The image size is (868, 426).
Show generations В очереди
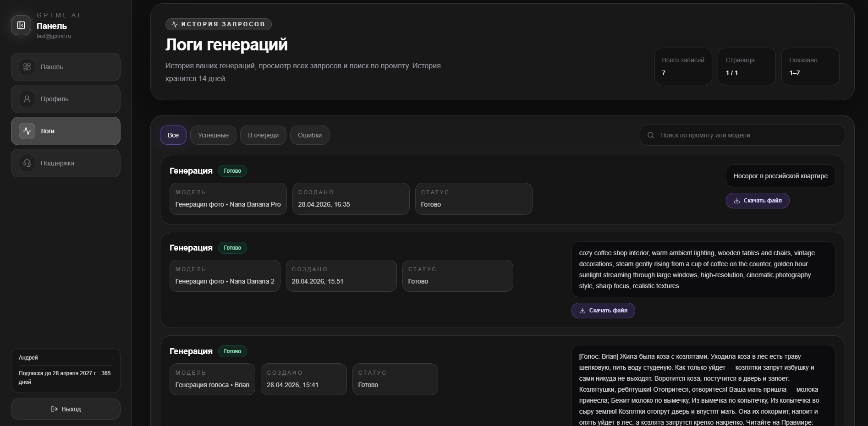263,135
